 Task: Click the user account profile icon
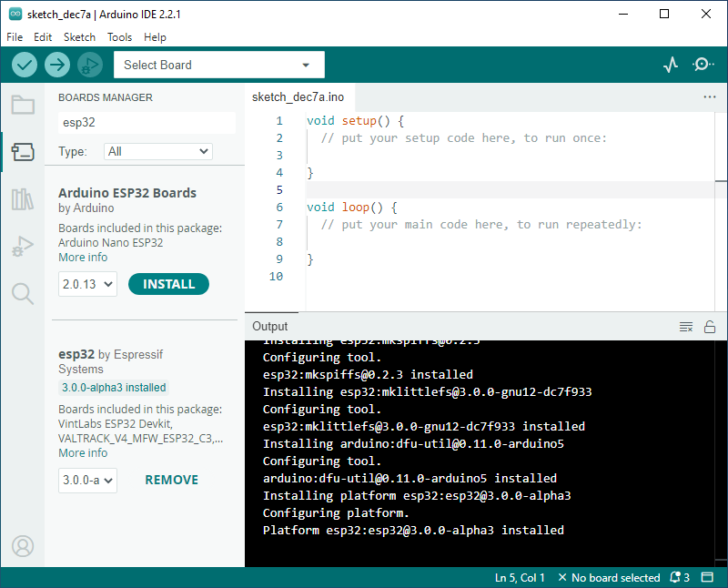pyautogui.click(x=23, y=546)
